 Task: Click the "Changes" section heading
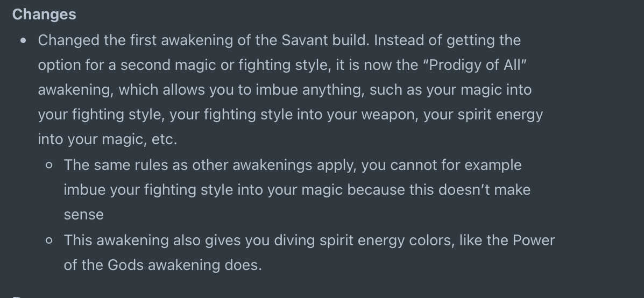click(x=44, y=15)
